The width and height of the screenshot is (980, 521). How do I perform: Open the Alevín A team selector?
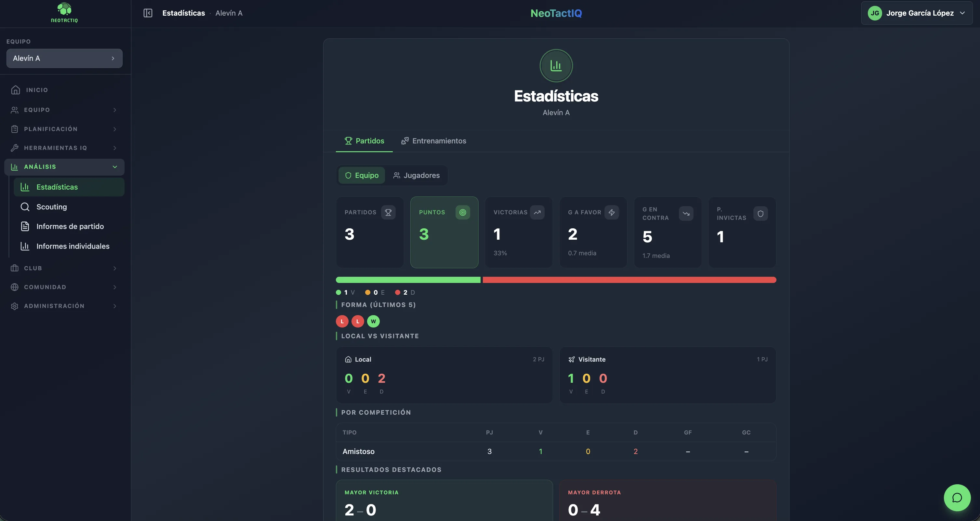coord(64,58)
